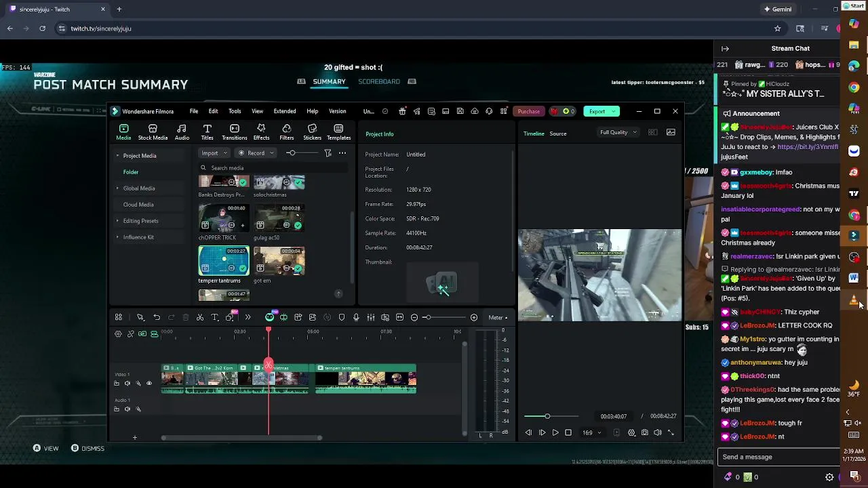Expand the Editing Presets folder
This screenshot has height=488, width=868.
tap(117, 221)
